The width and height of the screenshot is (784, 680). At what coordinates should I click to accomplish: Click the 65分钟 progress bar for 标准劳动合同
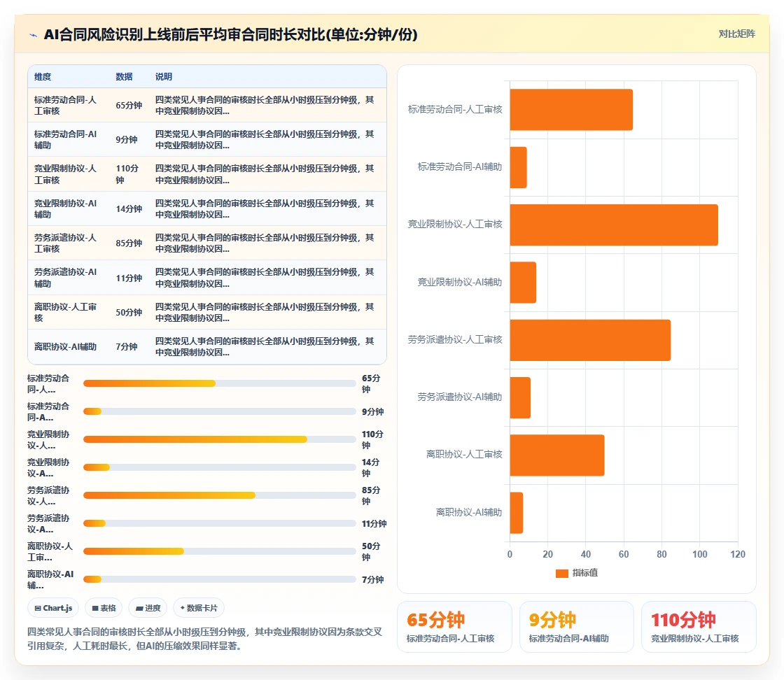pyautogui.click(x=220, y=383)
